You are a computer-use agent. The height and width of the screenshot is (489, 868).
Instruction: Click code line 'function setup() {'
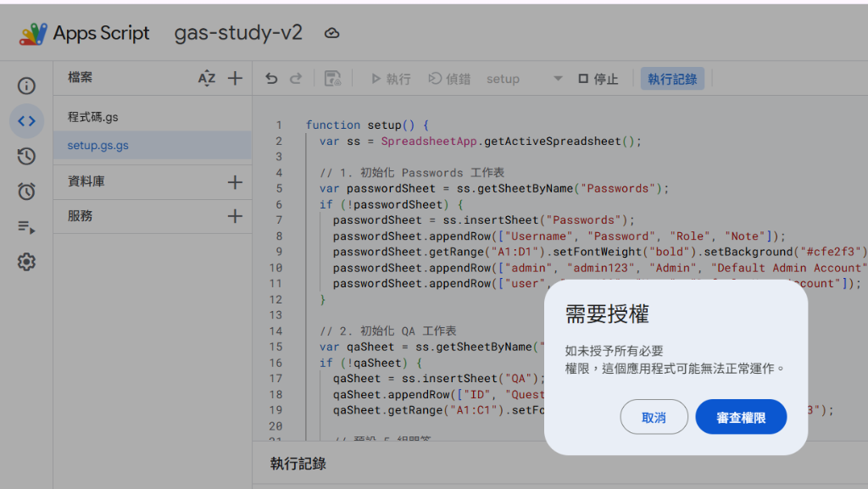point(367,125)
